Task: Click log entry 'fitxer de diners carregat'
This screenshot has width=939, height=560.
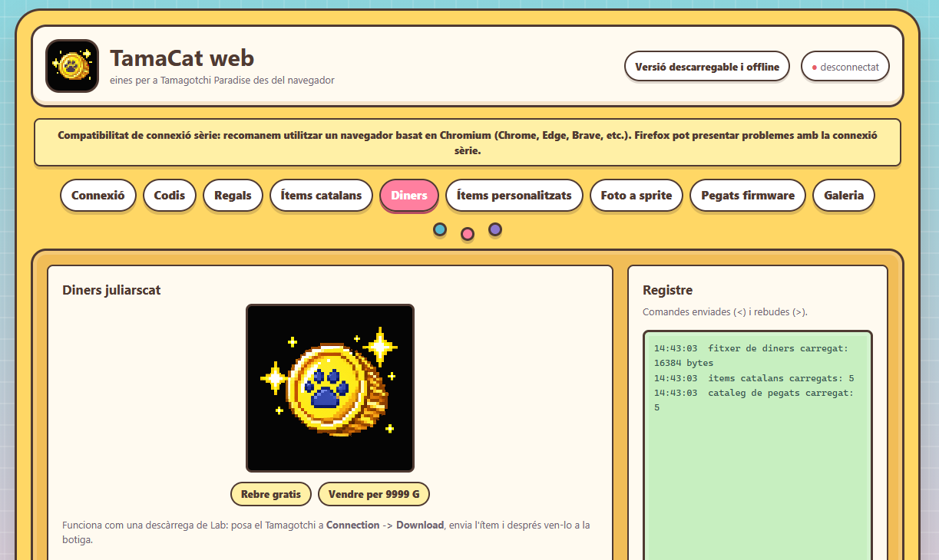Action: pyautogui.click(x=751, y=355)
